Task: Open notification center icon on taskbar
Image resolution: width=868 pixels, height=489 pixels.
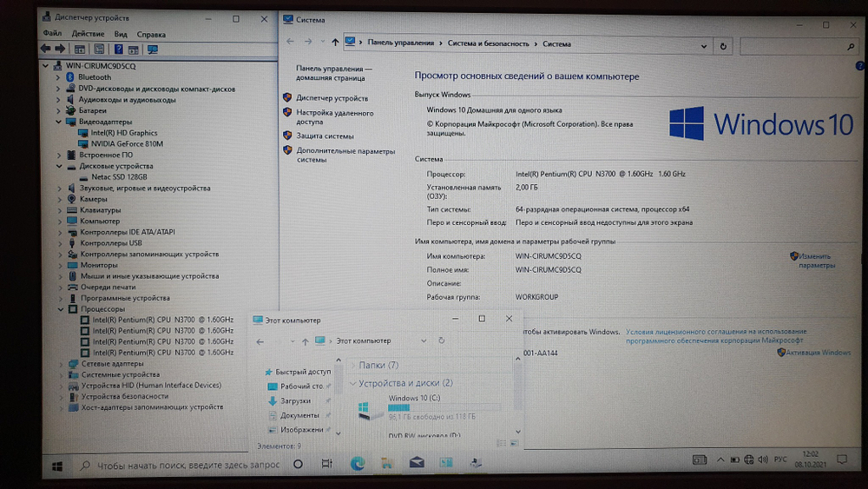Action: tap(842, 459)
